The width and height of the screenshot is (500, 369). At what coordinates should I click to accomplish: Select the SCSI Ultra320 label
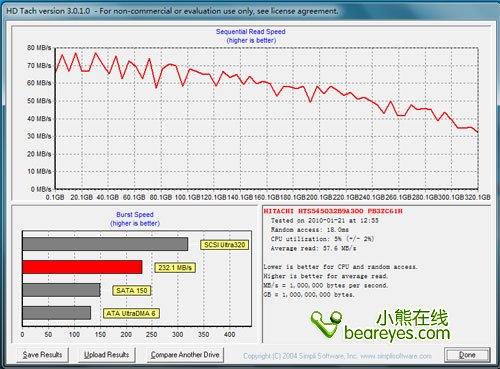[224, 245]
